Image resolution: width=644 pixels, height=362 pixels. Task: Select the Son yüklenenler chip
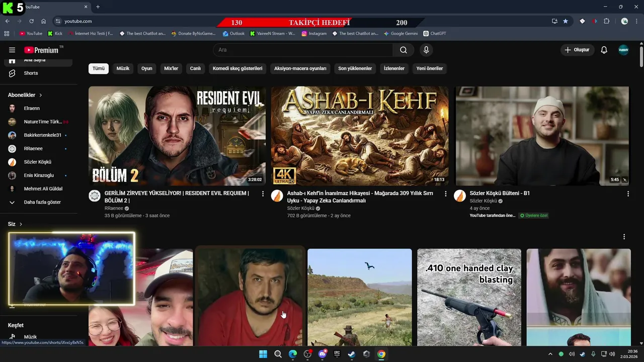[355, 68]
